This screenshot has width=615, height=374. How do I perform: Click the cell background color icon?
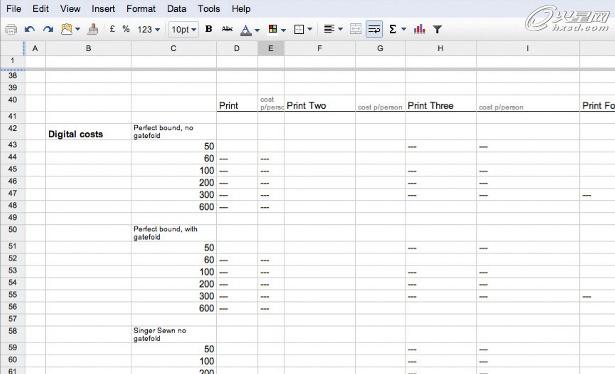pyautogui.click(x=273, y=29)
